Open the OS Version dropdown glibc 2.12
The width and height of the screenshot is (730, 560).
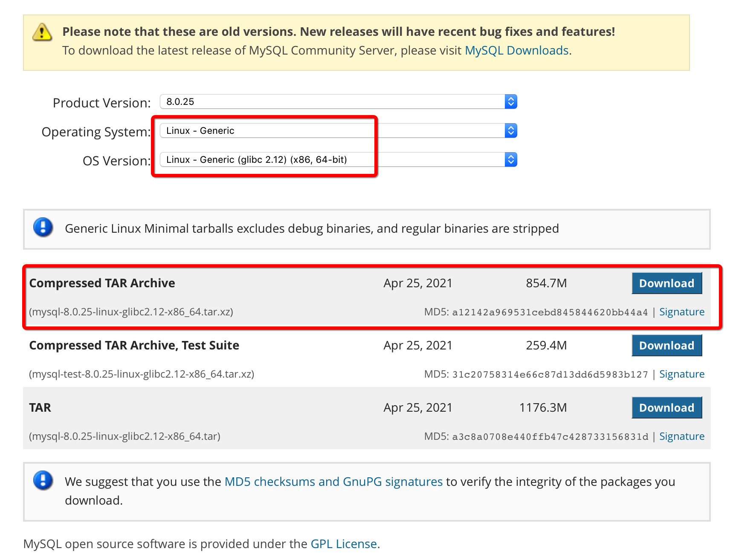click(338, 160)
